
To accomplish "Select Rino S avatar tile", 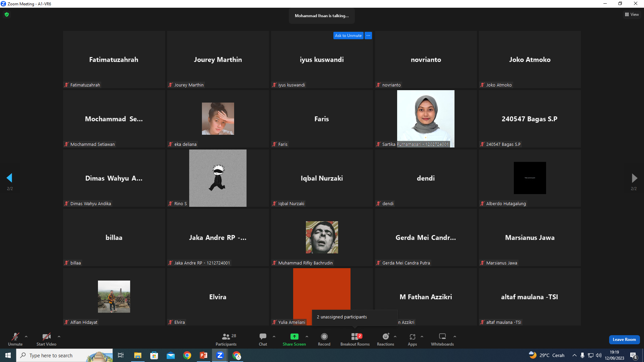I will [218, 178].
